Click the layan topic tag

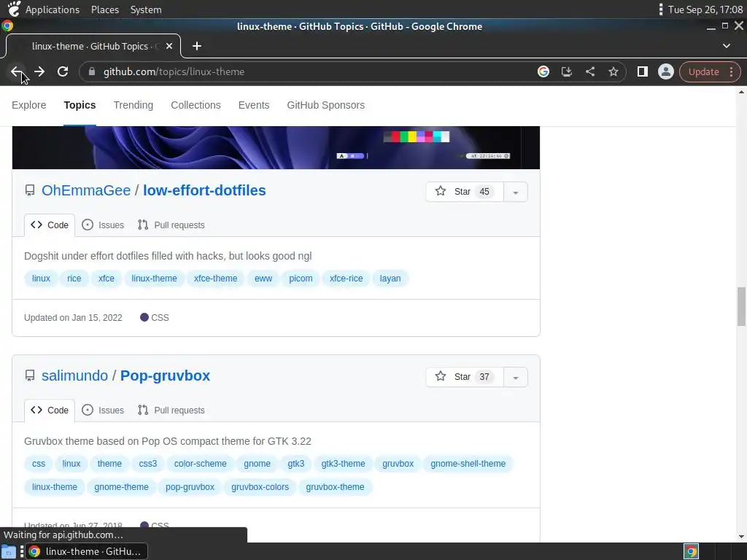click(x=390, y=279)
